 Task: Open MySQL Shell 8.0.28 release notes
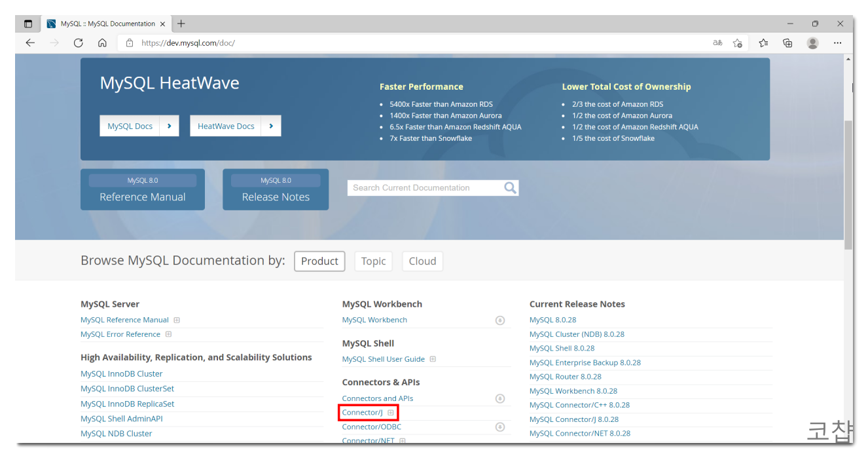[x=562, y=349]
